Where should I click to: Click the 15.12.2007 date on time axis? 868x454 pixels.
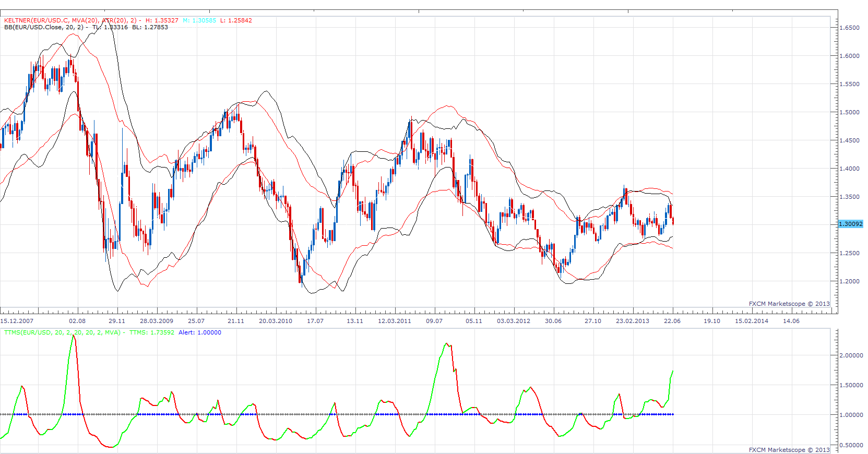click(17, 321)
